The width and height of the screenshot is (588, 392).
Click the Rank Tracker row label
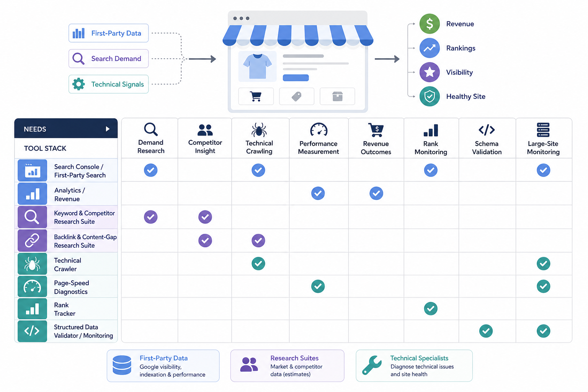65,309
